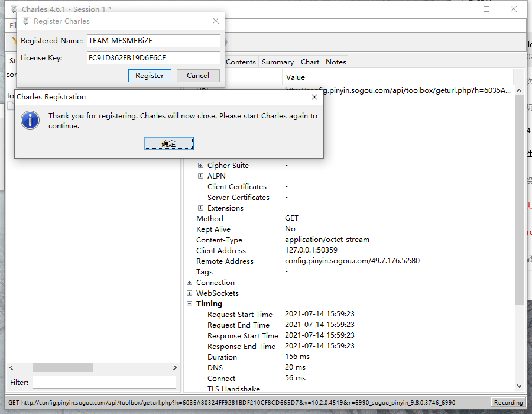Viewport: 532px width, 414px height.
Task: Select the Tags row
Action: pos(349,272)
